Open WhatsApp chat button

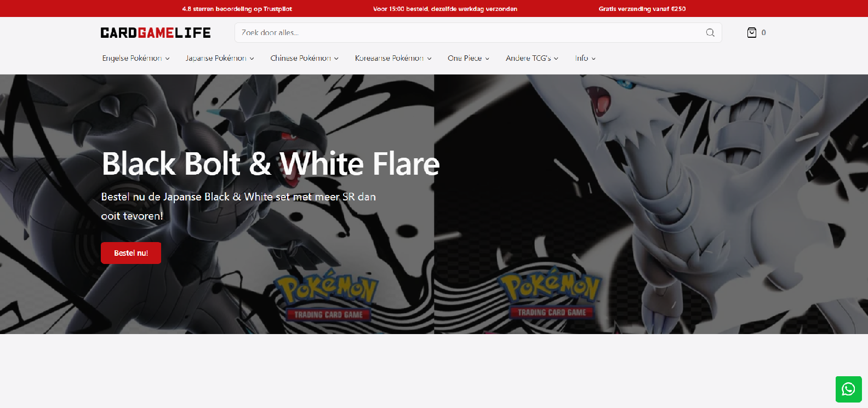849,389
